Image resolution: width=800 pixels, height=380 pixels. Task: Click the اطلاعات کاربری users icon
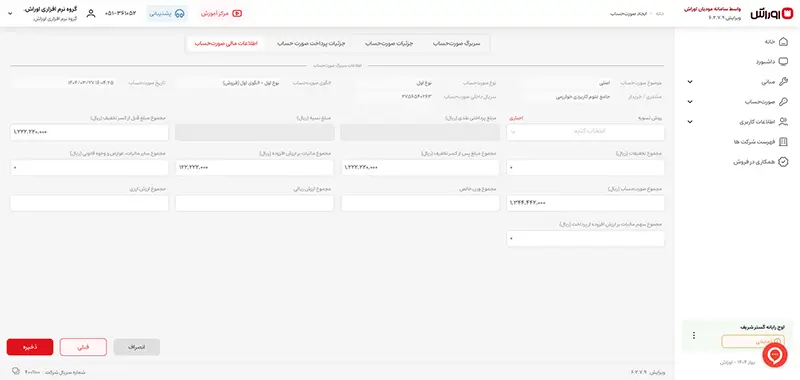point(784,121)
